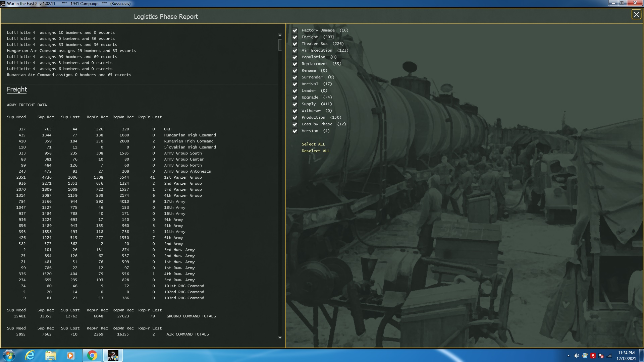Open Google Chrome from the taskbar
The width and height of the screenshot is (644, 362).
pos(92,355)
